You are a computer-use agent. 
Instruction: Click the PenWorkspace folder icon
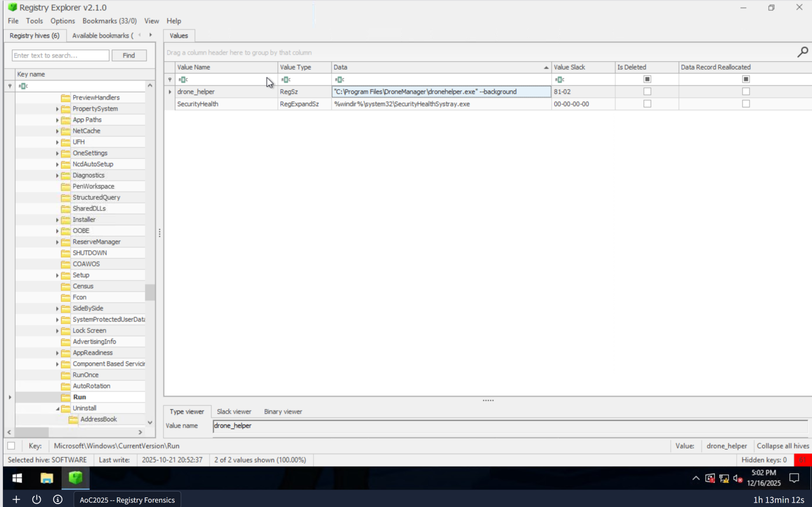pyautogui.click(x=66, y=187)
